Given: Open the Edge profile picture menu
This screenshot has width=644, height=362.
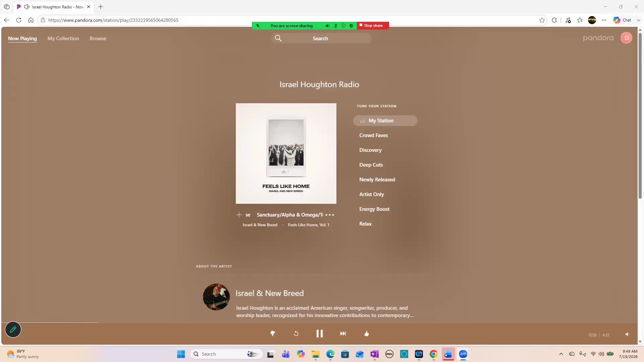Looking at the screenshot, I should tap(592, 20).
